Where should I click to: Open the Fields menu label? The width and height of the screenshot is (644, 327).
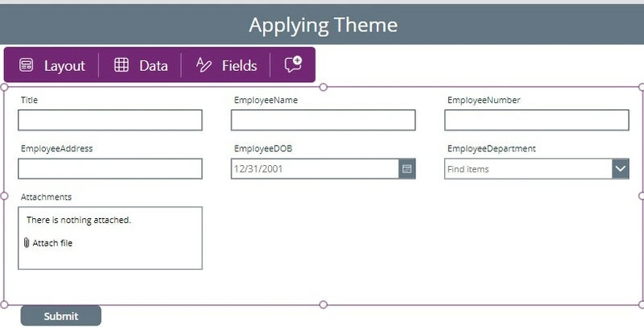239,66
